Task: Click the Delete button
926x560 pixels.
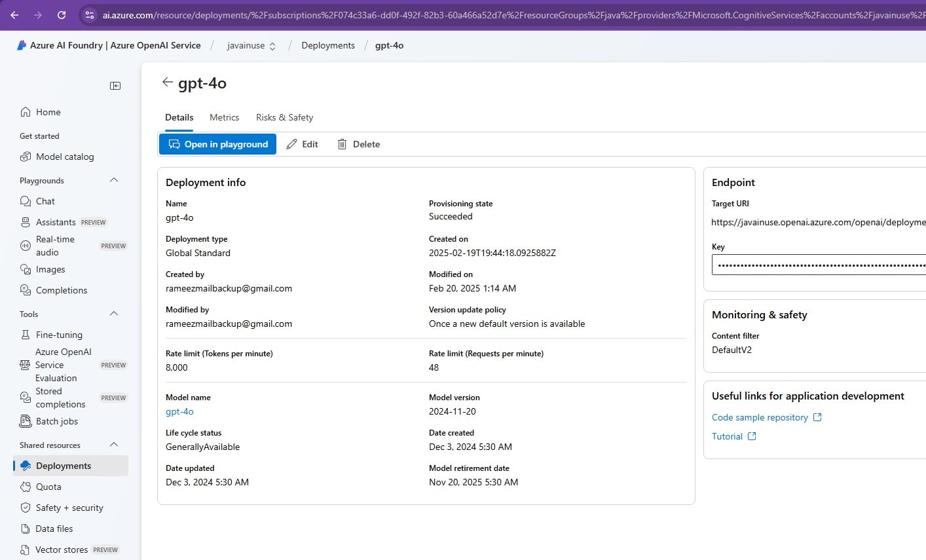Action: [358, 144]
